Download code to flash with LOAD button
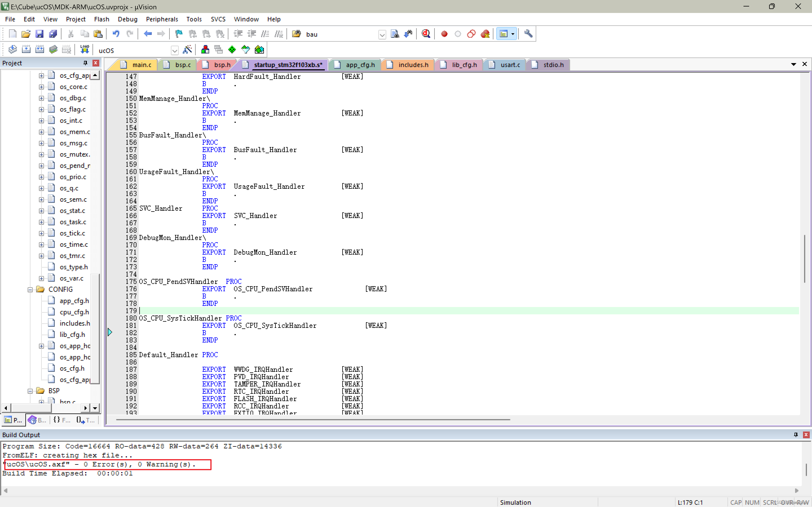 pyautogui.click(x=84, y=49)
